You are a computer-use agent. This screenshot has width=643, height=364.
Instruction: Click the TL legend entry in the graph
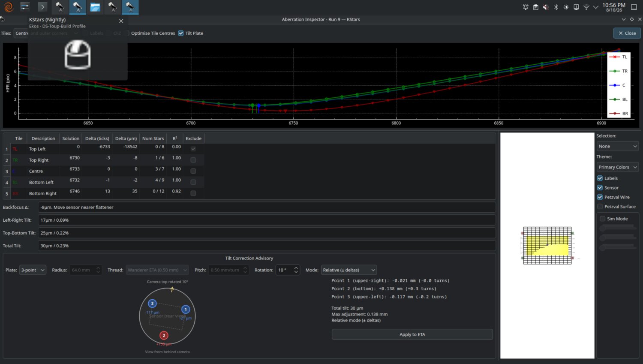coord(619,57)
